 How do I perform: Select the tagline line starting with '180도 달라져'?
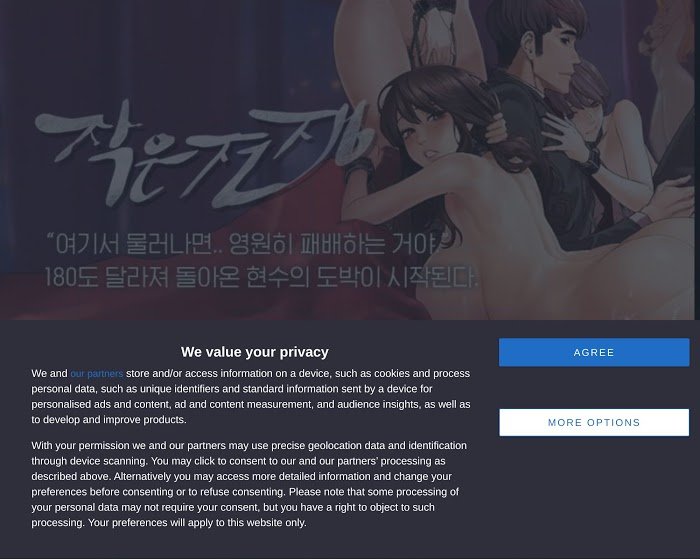(261, 277)
